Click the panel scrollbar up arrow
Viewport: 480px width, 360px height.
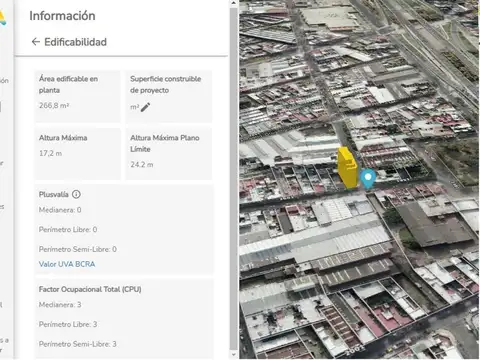pos(234,3)
